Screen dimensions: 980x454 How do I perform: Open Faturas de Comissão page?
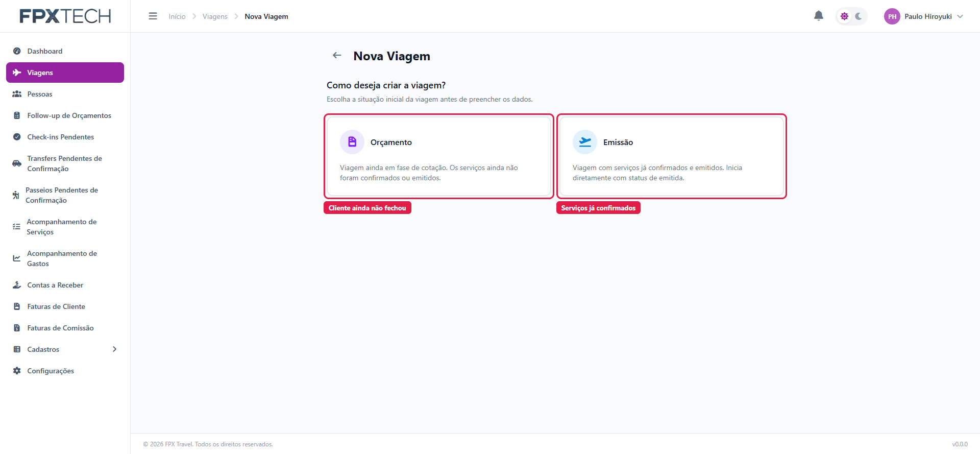pos(65,328)
